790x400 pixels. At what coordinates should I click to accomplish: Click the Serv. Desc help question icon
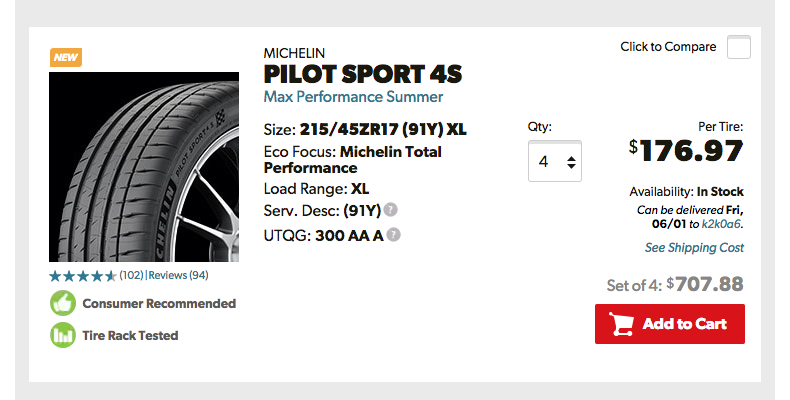pos(390,211)
